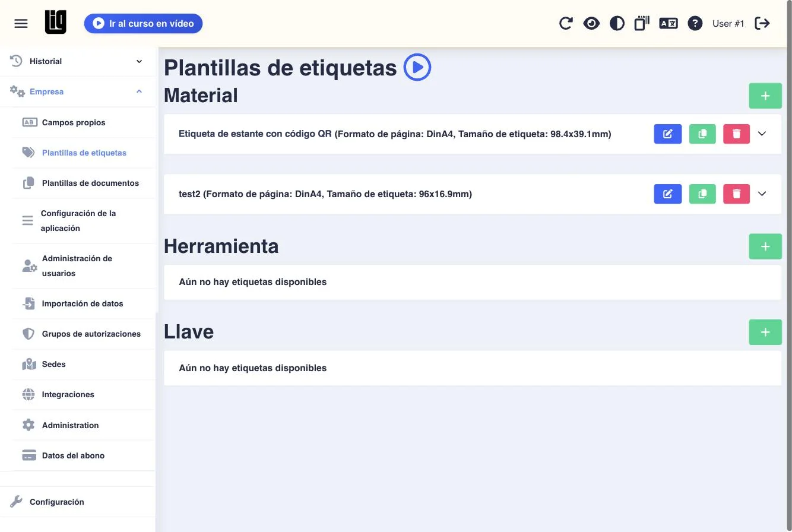
Task: Click the shield icon beside Grupos de autorizaciones
Action: pyautogui.click(x=28, y=334)
